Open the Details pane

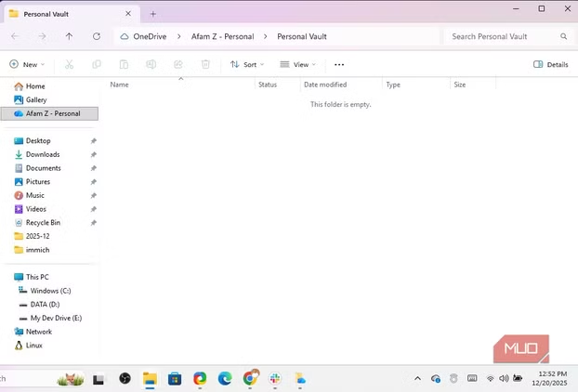(550, 65)
